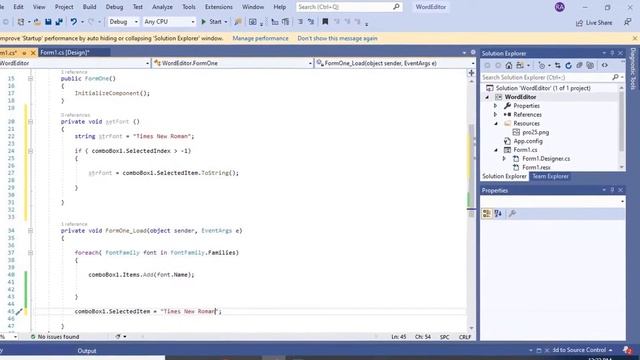Select Form1.resx in Solution Explorer
The image size is (640, 360).
tap(536, 167)
